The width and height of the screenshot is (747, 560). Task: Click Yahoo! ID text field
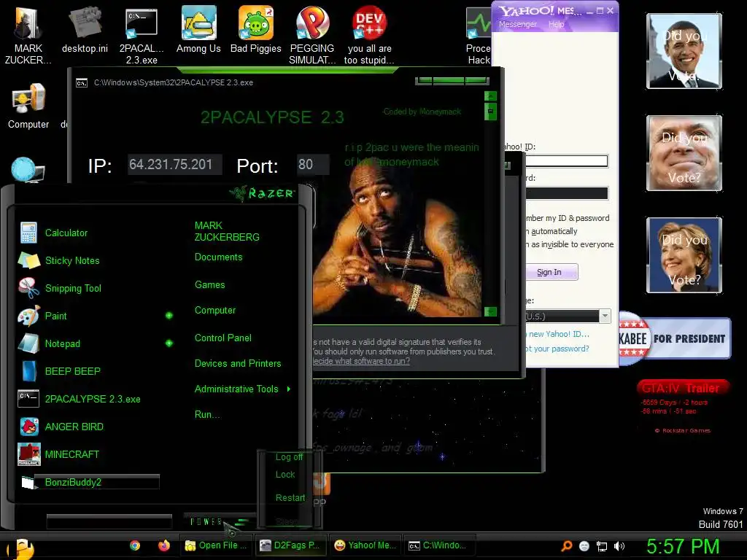click(x=566, y=161)
